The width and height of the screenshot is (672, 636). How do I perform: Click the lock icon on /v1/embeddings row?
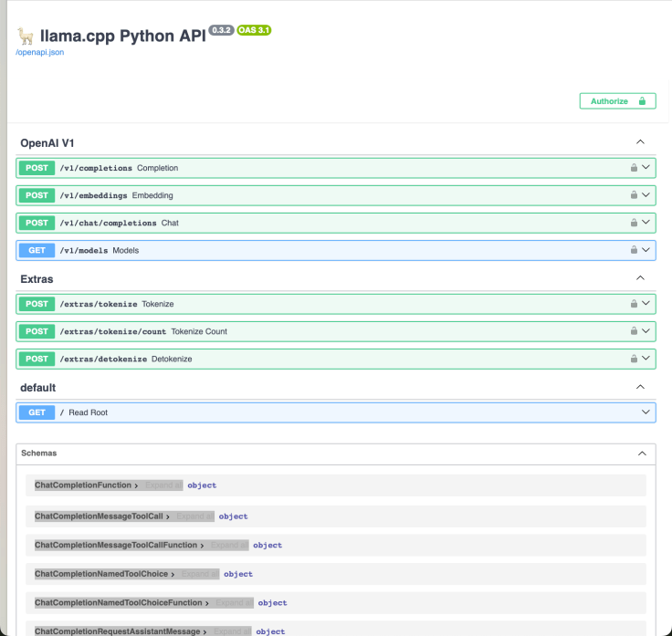pyautogui.click(x=634, y=195)
